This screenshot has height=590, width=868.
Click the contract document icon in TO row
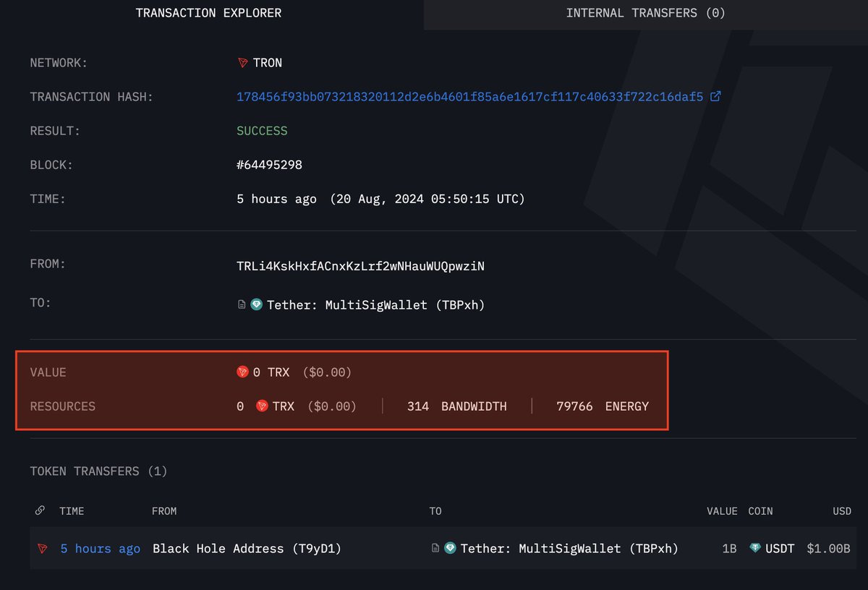pyautogui.click(x=242, y=305)
